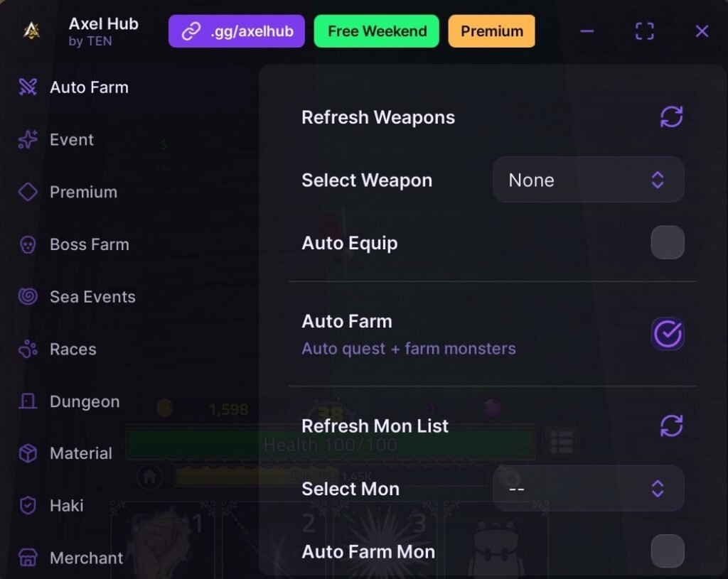Enable the Auto Farm Mon checkbox

(x=668, y=551)
